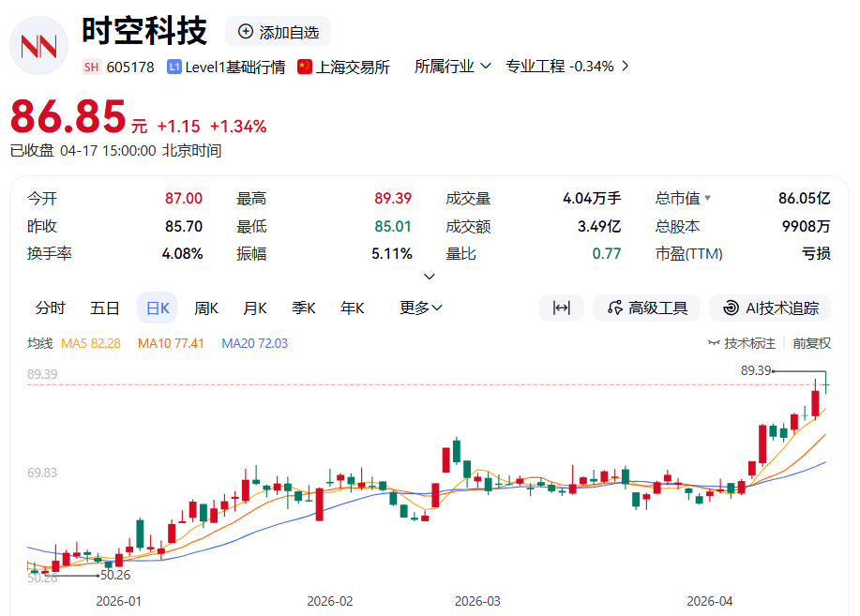
Task: Select the 周K weekly candlestick tab
Action: 205,308
